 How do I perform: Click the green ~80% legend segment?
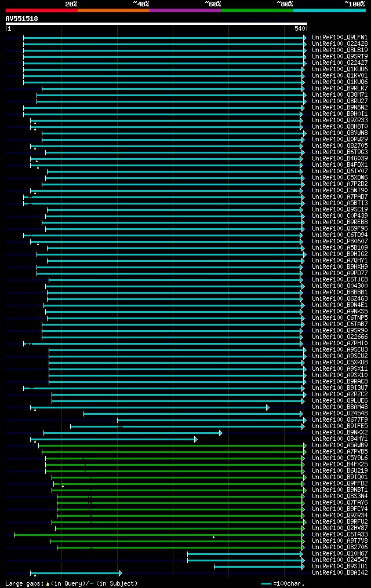click(257, 10)
